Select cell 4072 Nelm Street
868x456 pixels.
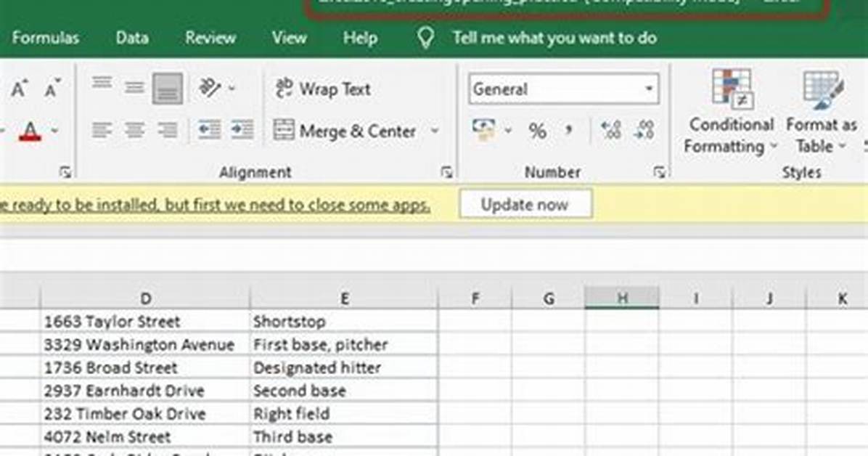[146, 436]
